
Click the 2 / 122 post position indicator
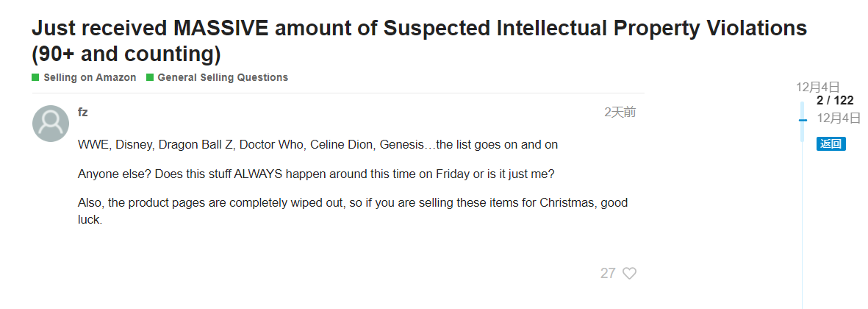coord(834,101)
